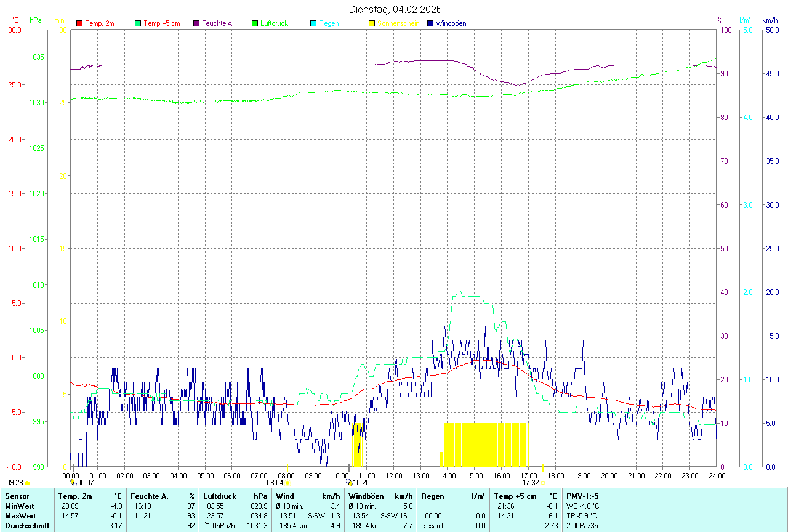This screenshot has width=788, height=532.
Task: Select the 'Temp +5 cm' legend label
Action: tap(161, 23)
